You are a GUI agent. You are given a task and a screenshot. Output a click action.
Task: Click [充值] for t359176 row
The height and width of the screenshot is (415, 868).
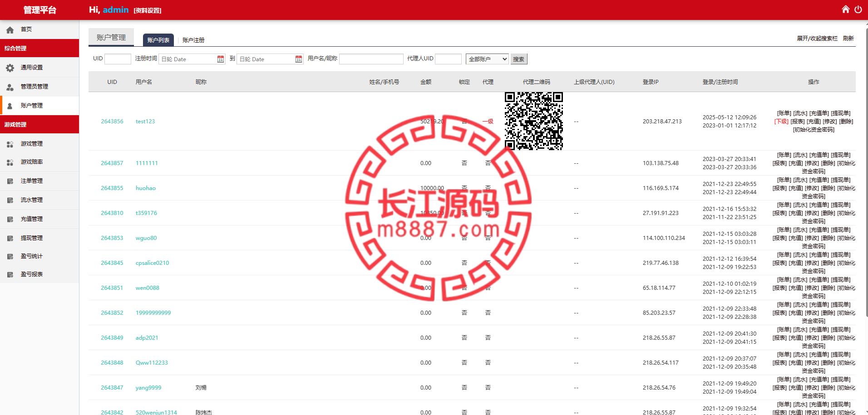[x=795, y=213]
